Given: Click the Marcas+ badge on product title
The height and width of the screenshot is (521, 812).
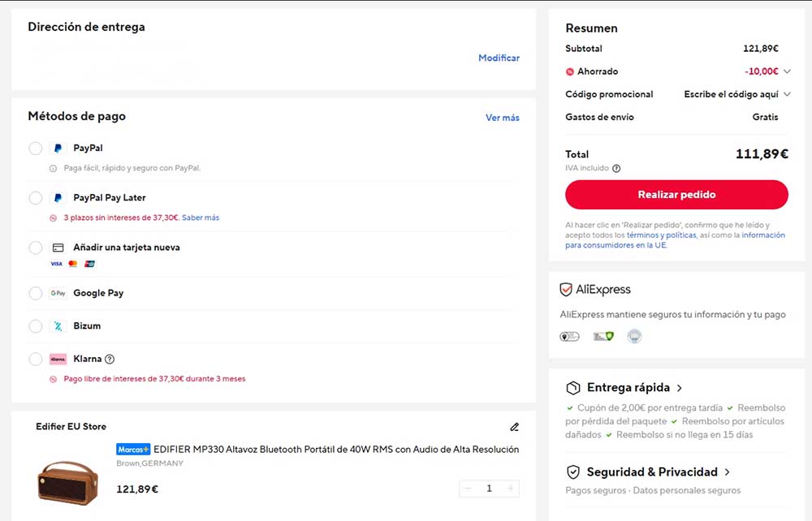Looking at the screenshot, I should click(x=133, y=450).
